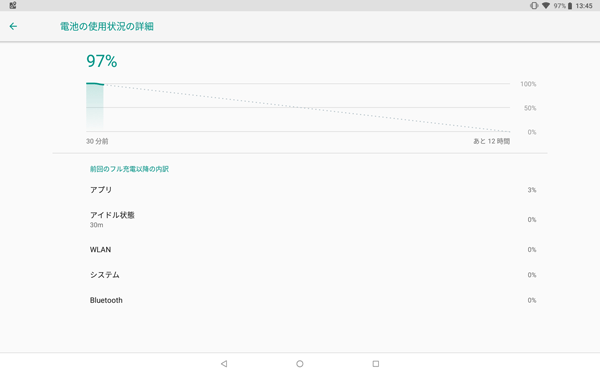The height and width of the screenshot is (375, 600).
Task: Open the アプリ battery usage row
Action: pos(300,190)
